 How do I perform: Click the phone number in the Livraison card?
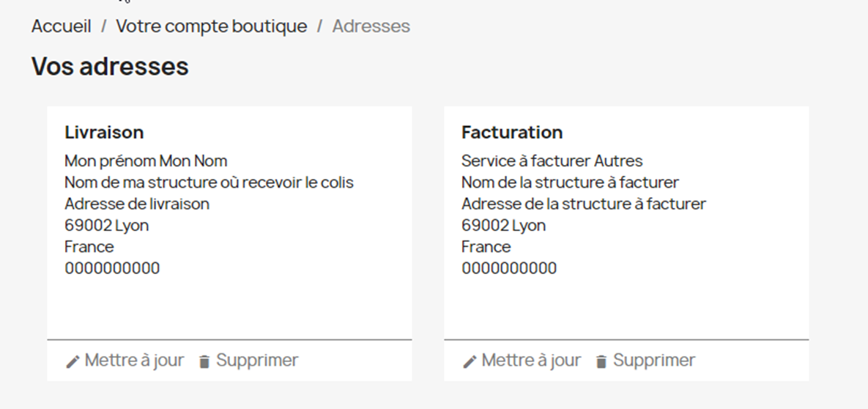click(x=112, y=268)
